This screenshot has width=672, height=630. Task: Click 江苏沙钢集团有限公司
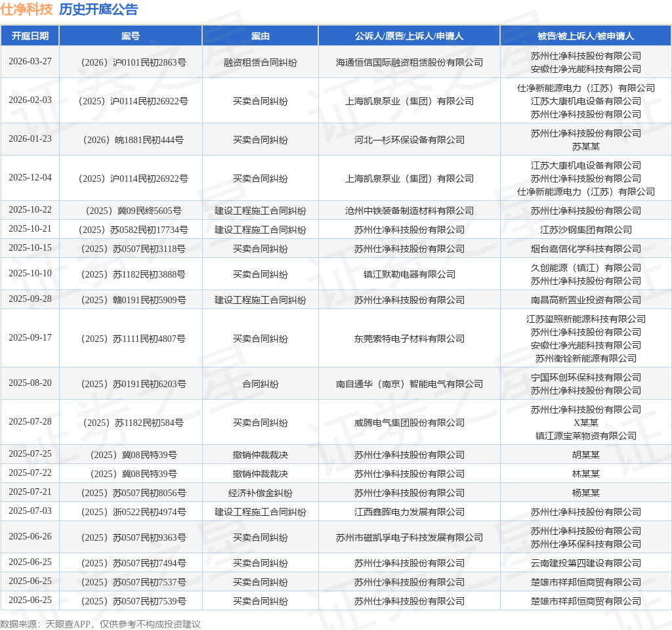(x=586, y=230)
